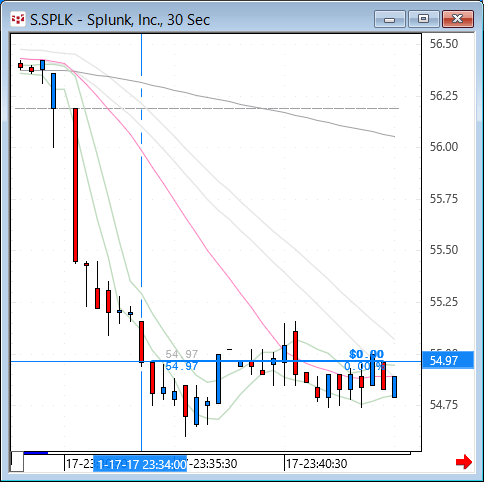Click the $0.00 profit label on chart

click(x=366, y=354)
